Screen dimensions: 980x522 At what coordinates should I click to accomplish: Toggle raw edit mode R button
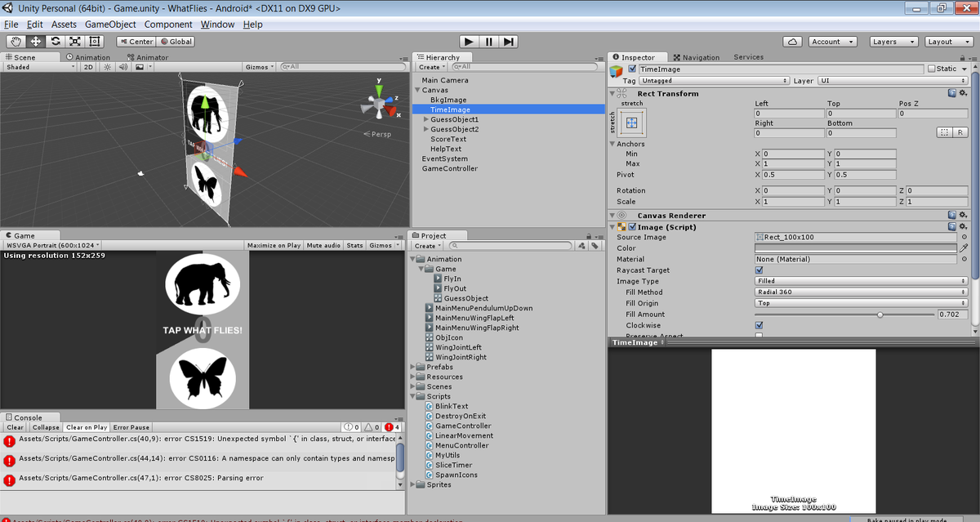point(960,132)
